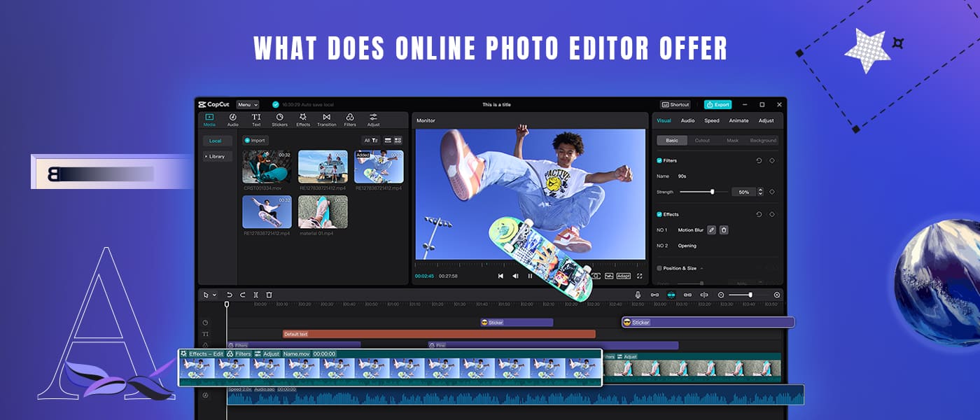Open the Text panel
980x420 pixels.
click(x=256, y=120)
